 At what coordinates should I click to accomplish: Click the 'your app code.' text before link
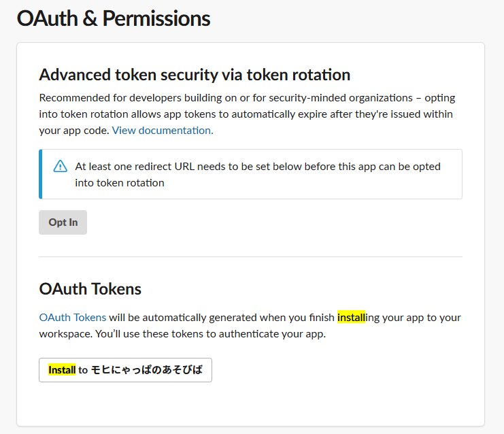tap(74, 131)
